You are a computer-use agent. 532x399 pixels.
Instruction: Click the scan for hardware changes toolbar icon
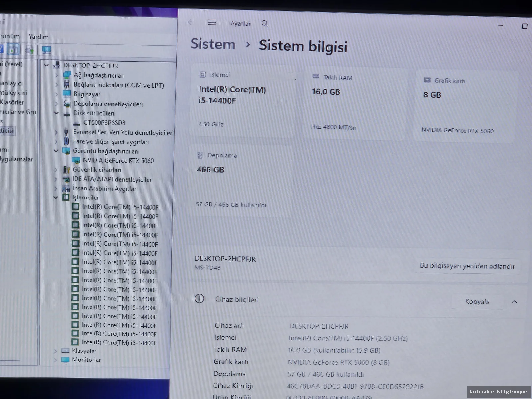pos(46,50)
